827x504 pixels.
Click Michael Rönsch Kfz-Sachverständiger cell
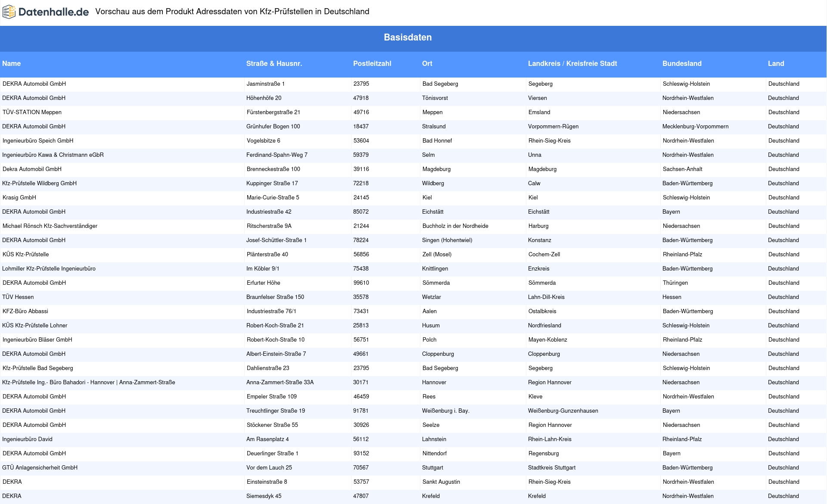tap(50, 226)
